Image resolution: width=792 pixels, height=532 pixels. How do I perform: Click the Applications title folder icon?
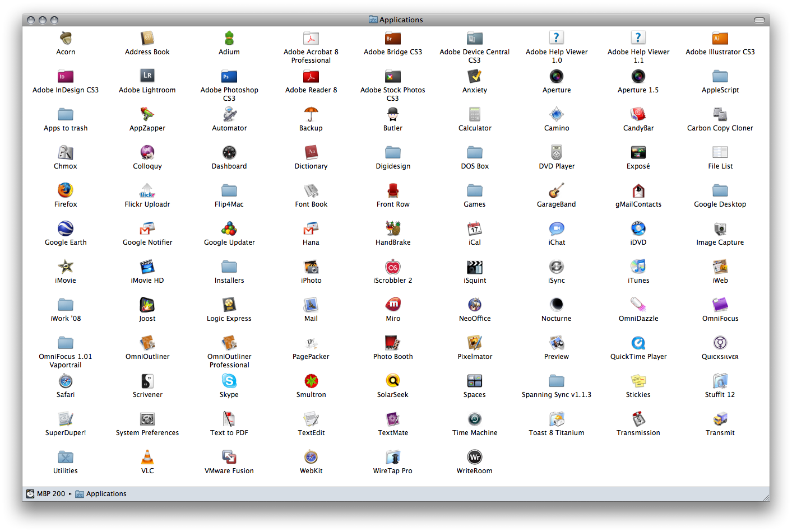tap(373, 20)
